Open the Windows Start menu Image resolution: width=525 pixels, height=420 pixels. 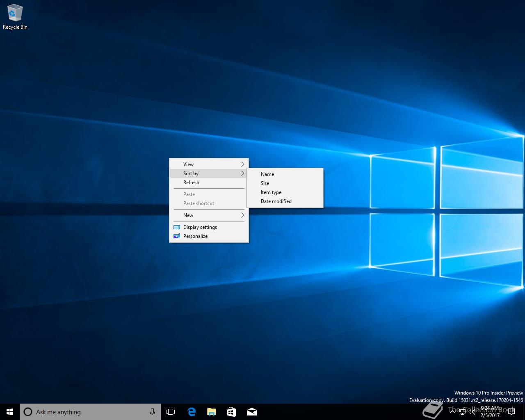pos(10,412)
